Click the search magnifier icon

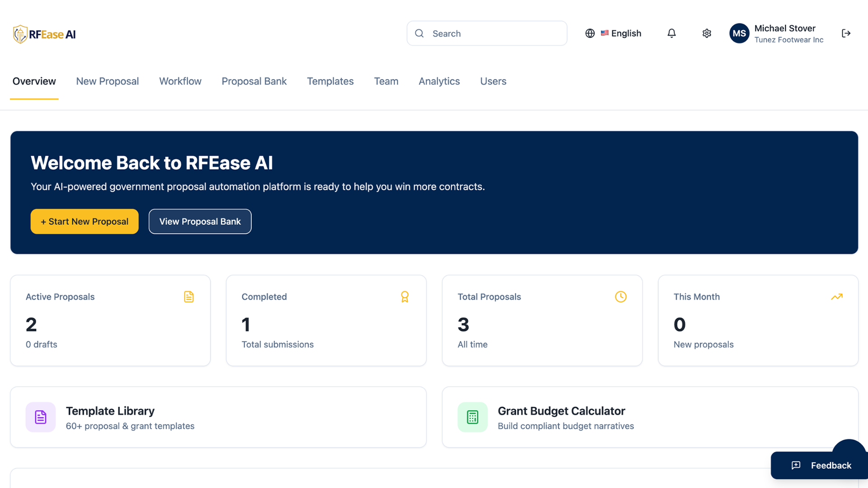[x=419, y=33]
